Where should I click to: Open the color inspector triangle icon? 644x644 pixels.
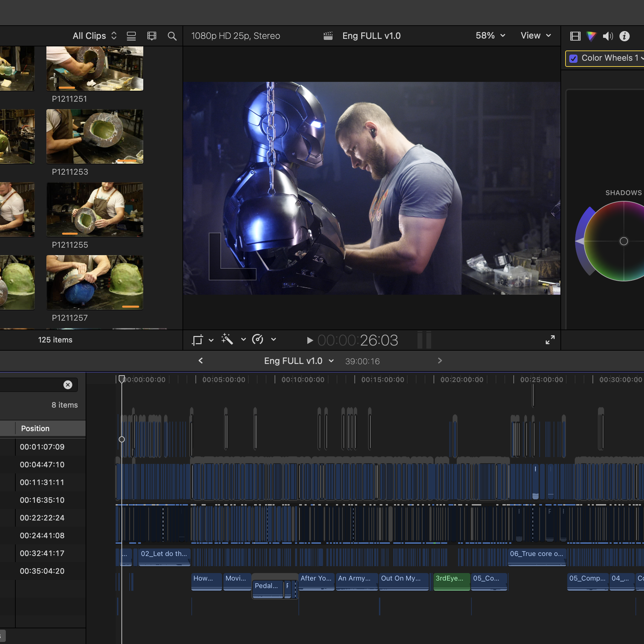pos(591,36)
